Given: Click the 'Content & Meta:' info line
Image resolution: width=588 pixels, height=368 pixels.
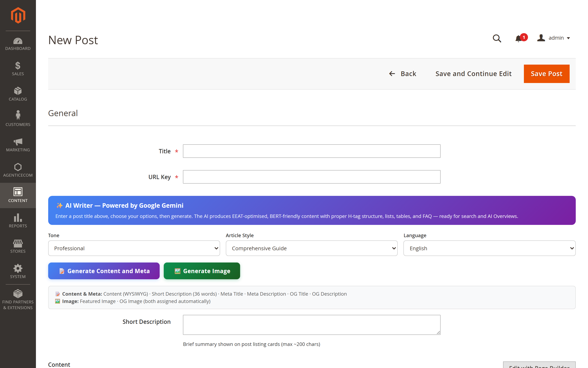Looking at the screenshot, I should coord(201,294).
